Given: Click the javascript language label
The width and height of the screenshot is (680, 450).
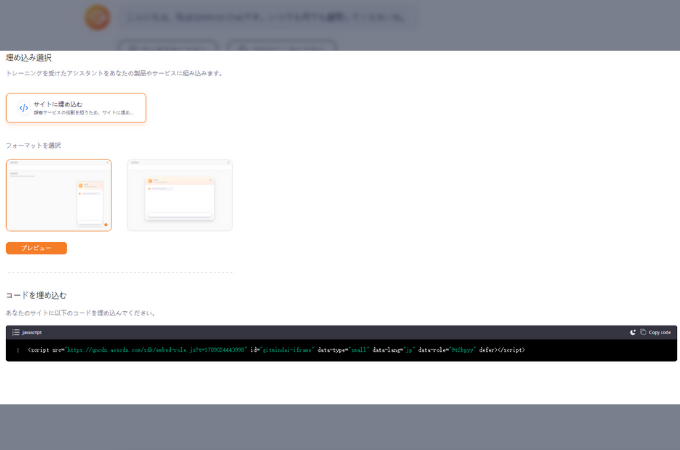Looking at the screenshot, I should (32, 333).
